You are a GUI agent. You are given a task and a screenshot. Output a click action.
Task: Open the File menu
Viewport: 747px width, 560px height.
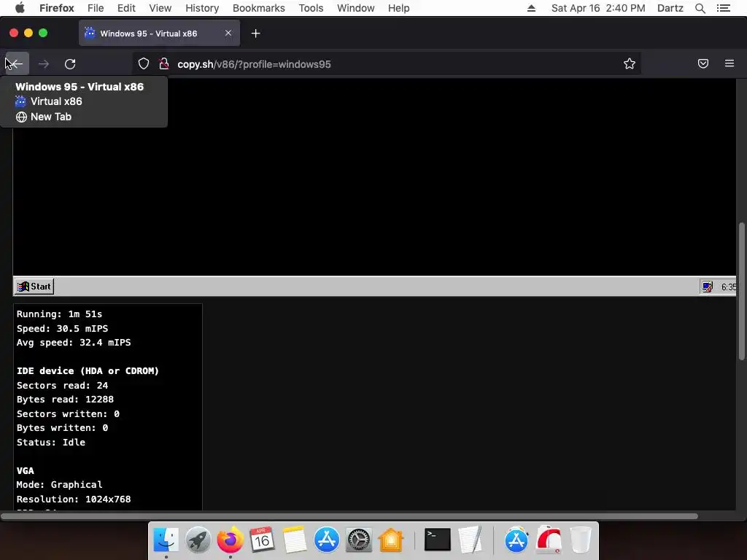(x=96, y=8)
